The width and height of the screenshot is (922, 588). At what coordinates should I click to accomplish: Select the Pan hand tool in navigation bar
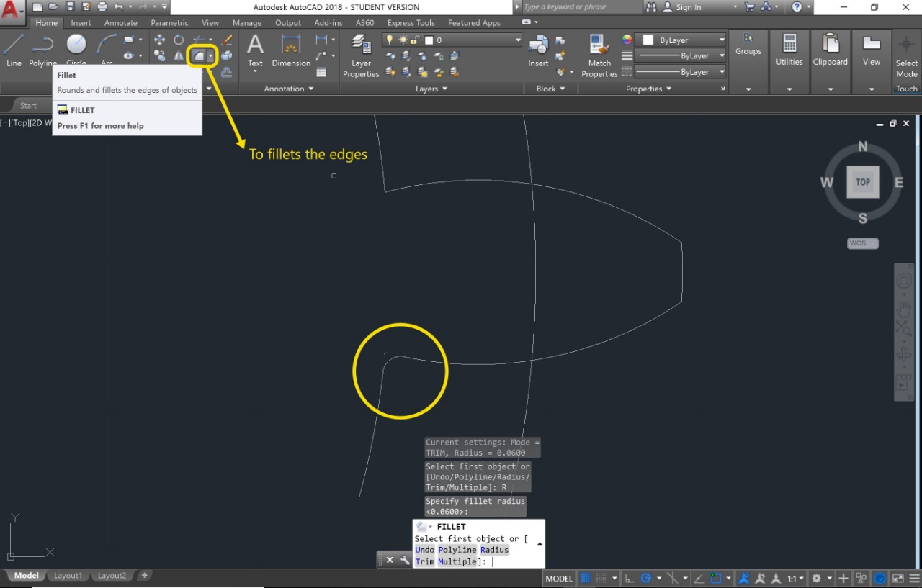(904, 310)
